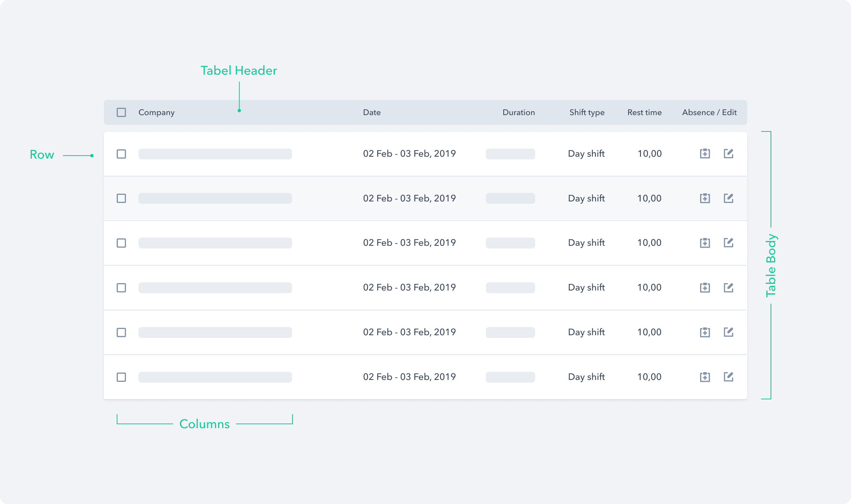Click the company placeholder bar in row three
This screenshot has height=504, width=851.
(215, 243)
